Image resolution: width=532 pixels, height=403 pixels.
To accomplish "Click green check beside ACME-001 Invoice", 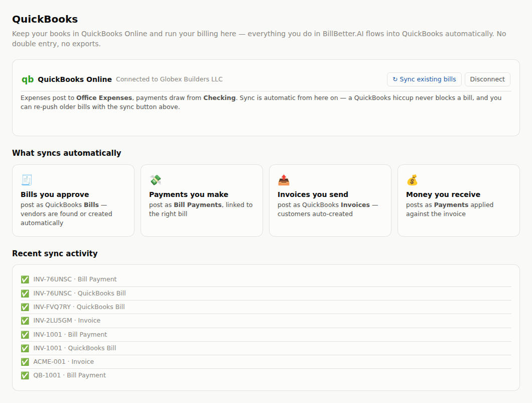I will pyautogui.click(x=25, y=362).
